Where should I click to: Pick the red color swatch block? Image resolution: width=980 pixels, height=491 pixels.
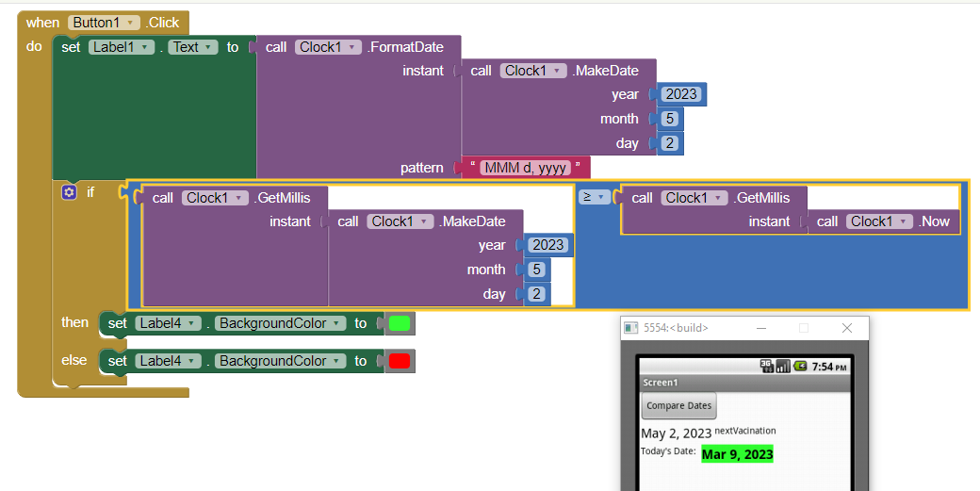[400, 361]
